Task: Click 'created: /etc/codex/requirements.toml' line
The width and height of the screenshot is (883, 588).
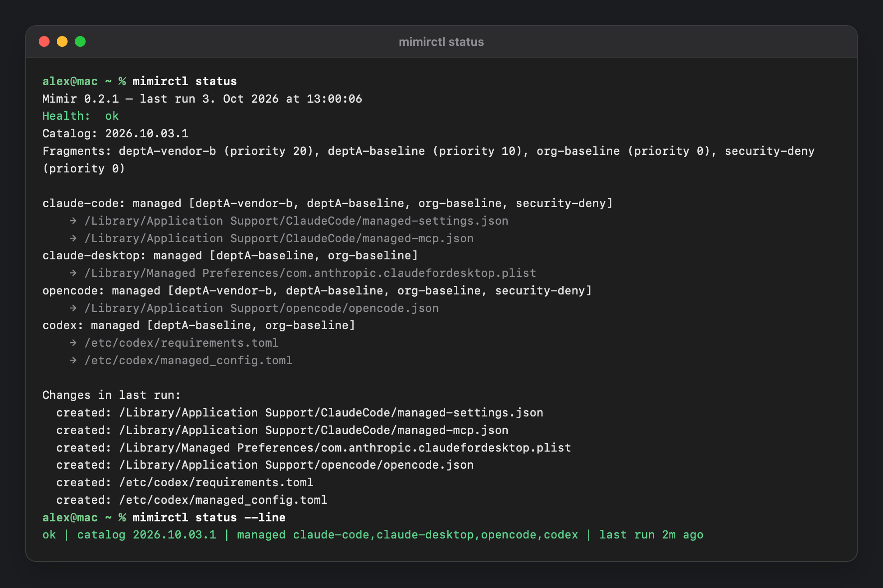Action: point(185,482)
